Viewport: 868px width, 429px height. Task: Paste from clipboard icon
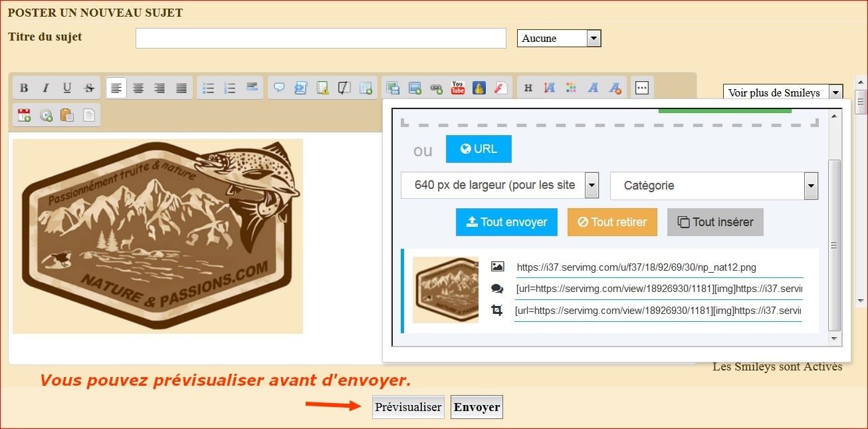(67, 115)
